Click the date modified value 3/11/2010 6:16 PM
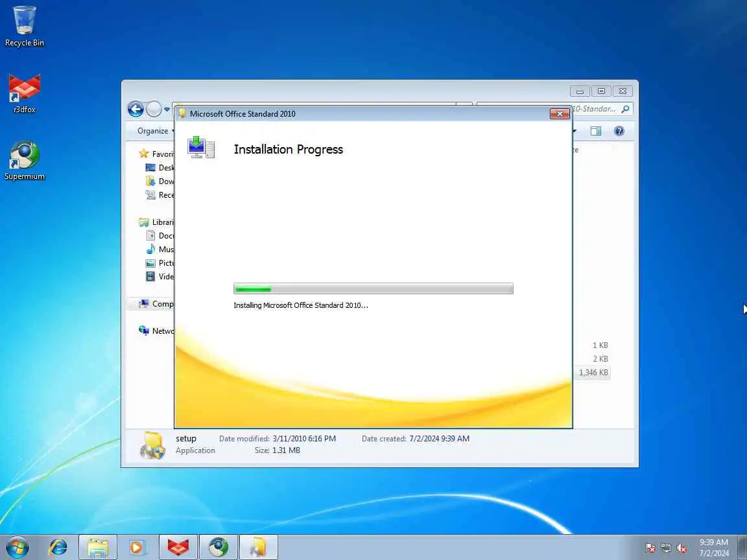The width and height of the screenshot is (747, 560). click(x=304, y=439)
